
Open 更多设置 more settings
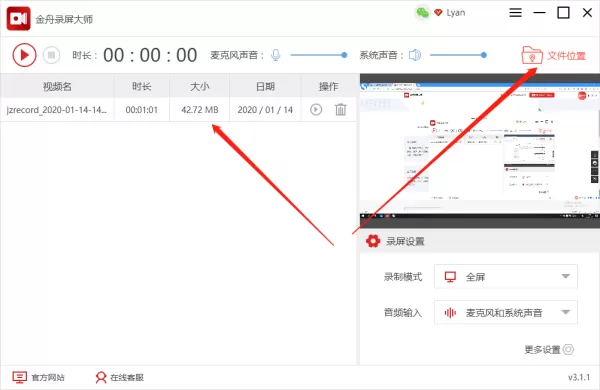[549, 349]
